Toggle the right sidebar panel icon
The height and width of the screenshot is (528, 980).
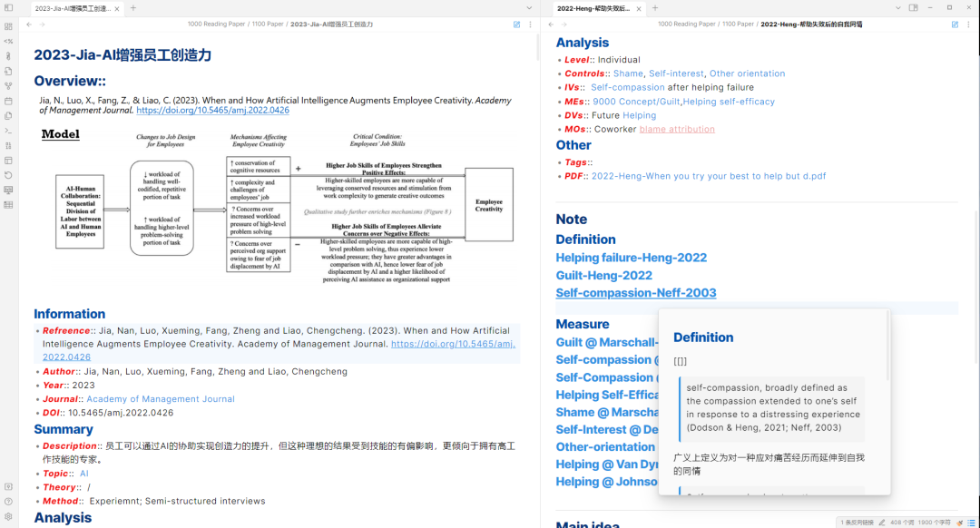coord(914,8)
